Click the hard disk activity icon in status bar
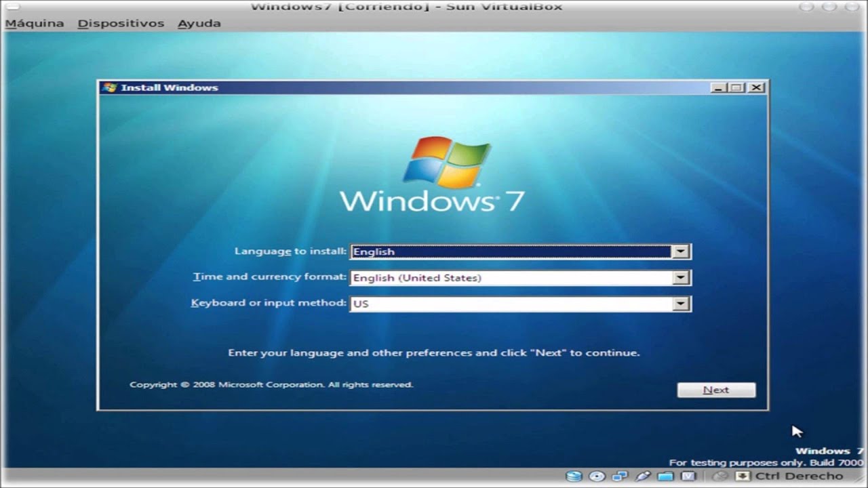This screenshot has height=488, width=868. click(574, 476)
